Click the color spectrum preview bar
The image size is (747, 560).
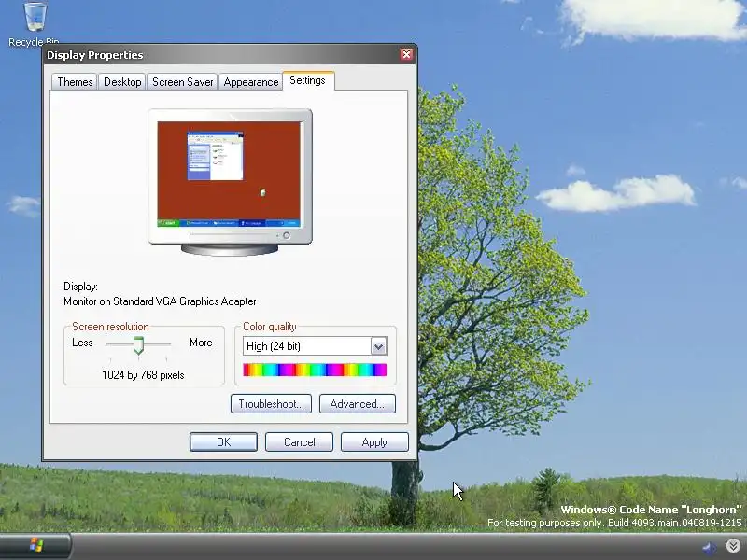pyautogui.click(x=315, y=370)
